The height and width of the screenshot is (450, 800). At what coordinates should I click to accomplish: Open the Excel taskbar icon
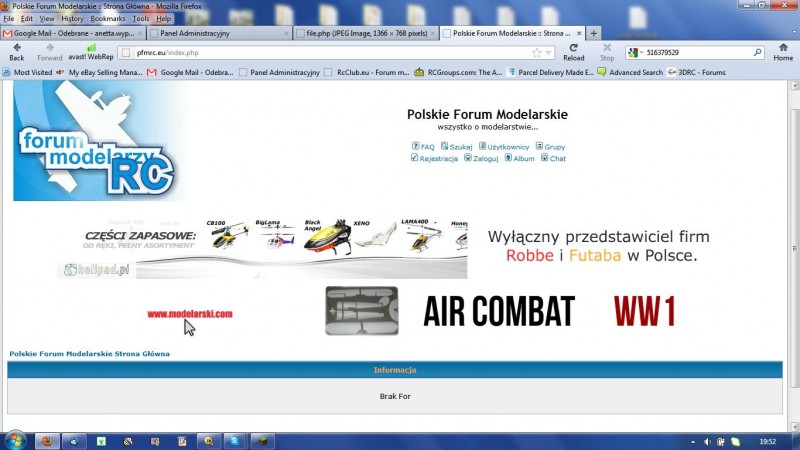click(101, 441)
